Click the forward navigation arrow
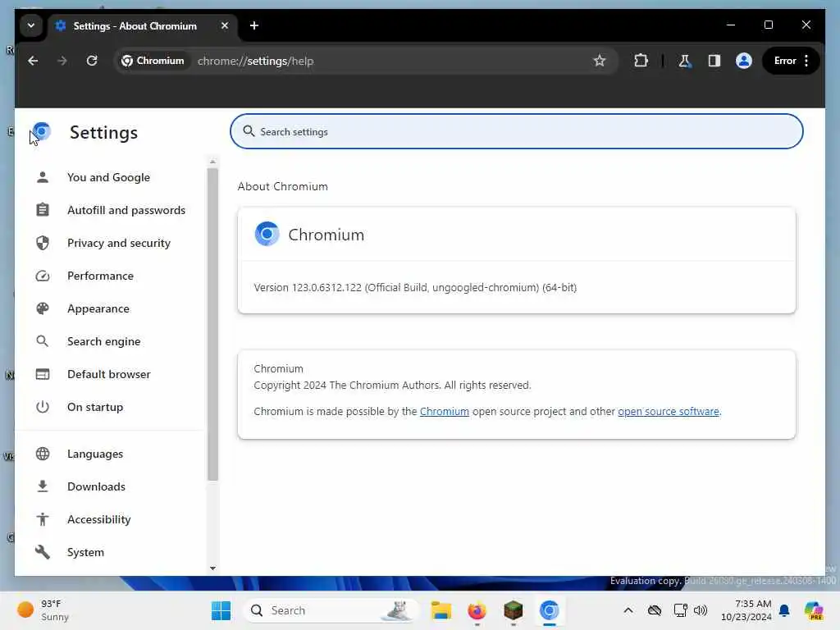 point(62,61)
